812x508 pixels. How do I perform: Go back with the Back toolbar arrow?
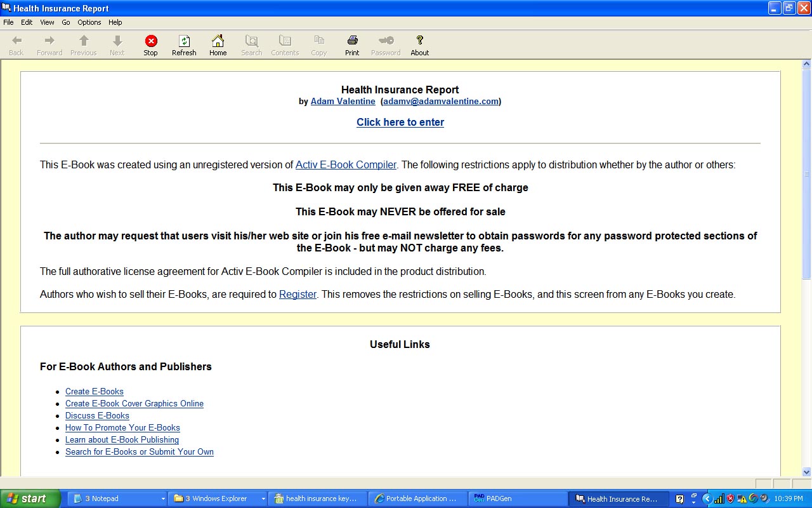(16, 41)
